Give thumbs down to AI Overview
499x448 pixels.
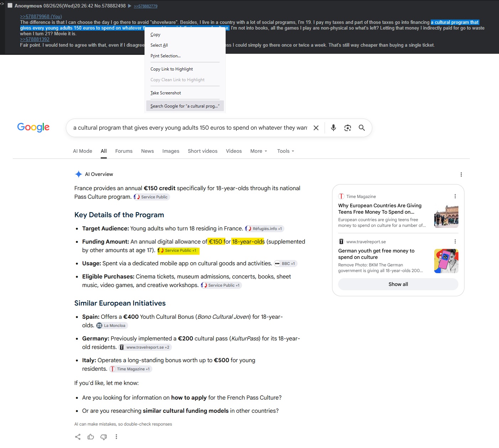(104, 437)
